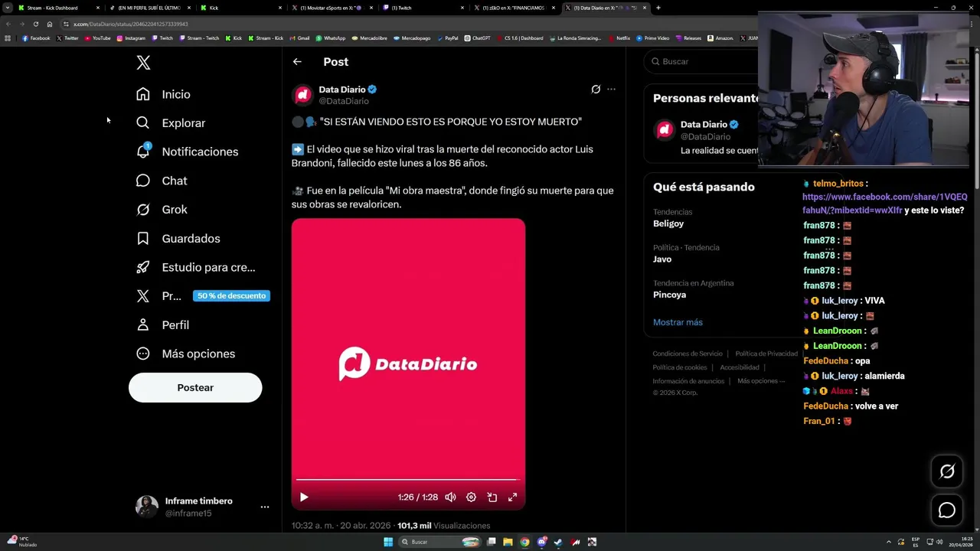Open the Gmail bookmark

click(299, 38)
